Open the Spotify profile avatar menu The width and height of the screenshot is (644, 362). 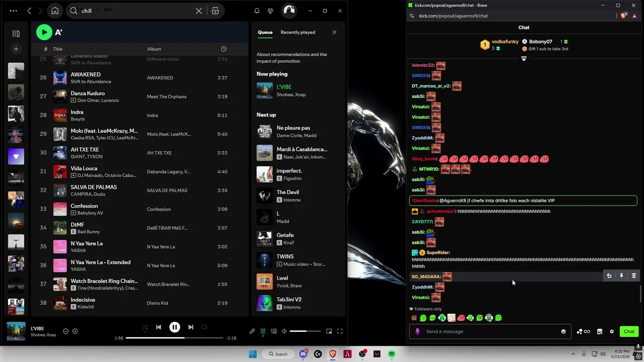[x=289, y=11]
